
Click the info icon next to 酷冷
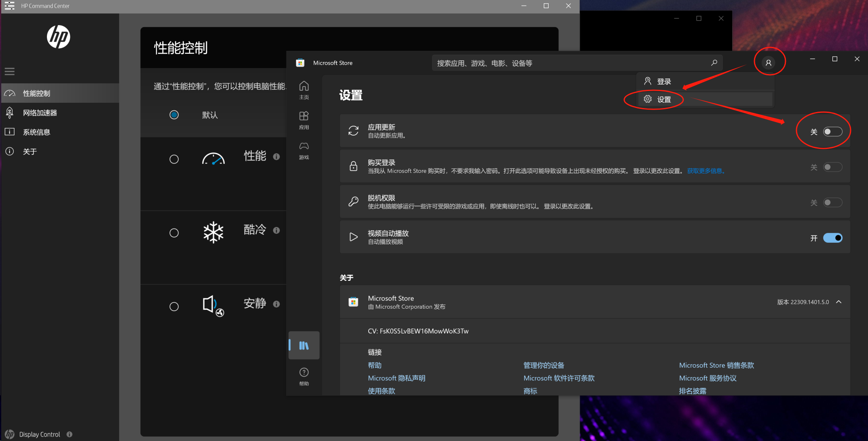pyautogui.click(x=277, y=230)
